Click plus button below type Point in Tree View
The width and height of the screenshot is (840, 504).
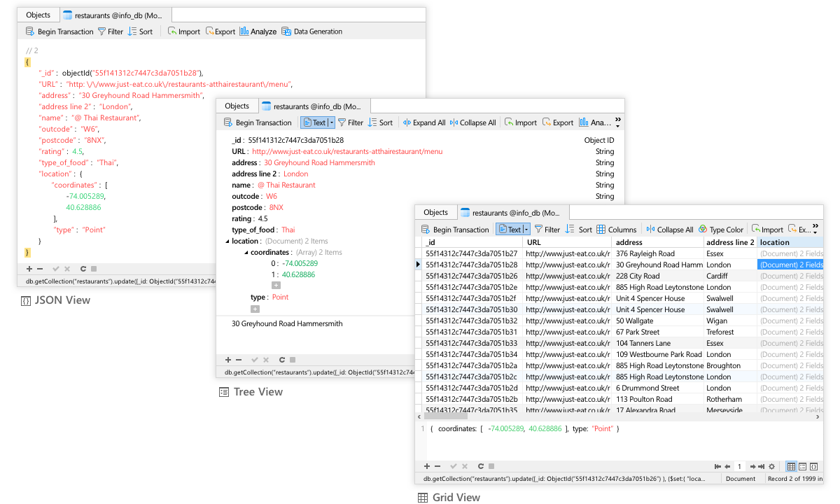(x=255, y=309)
